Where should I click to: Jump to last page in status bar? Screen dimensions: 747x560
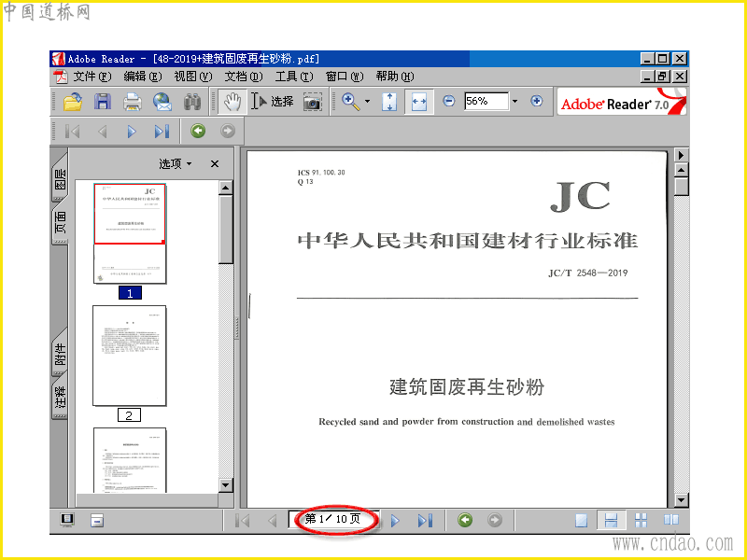point(425,521)
